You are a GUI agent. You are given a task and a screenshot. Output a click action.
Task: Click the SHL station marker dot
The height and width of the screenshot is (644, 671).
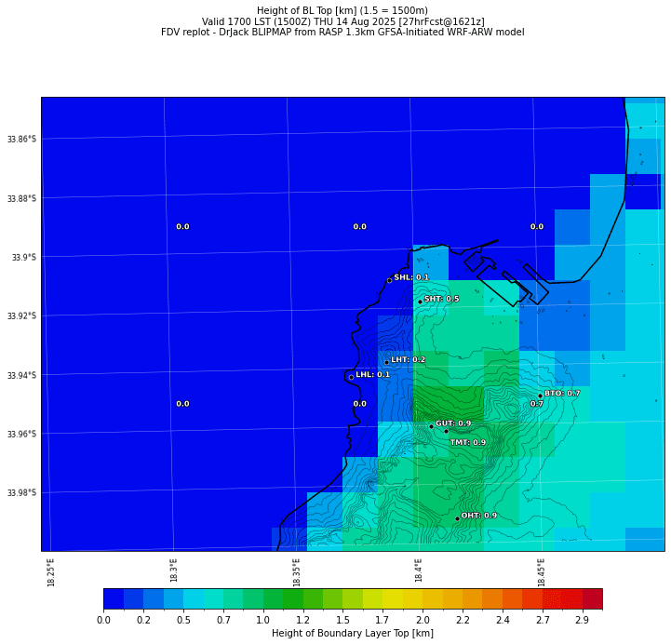point(389,281)
